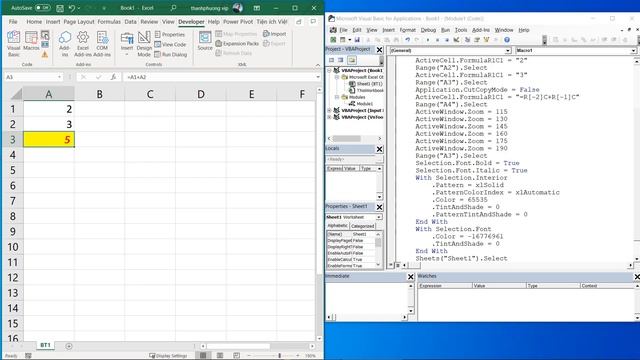
Task: Open the Name Box dropdown
Action: tap(59, 77)
